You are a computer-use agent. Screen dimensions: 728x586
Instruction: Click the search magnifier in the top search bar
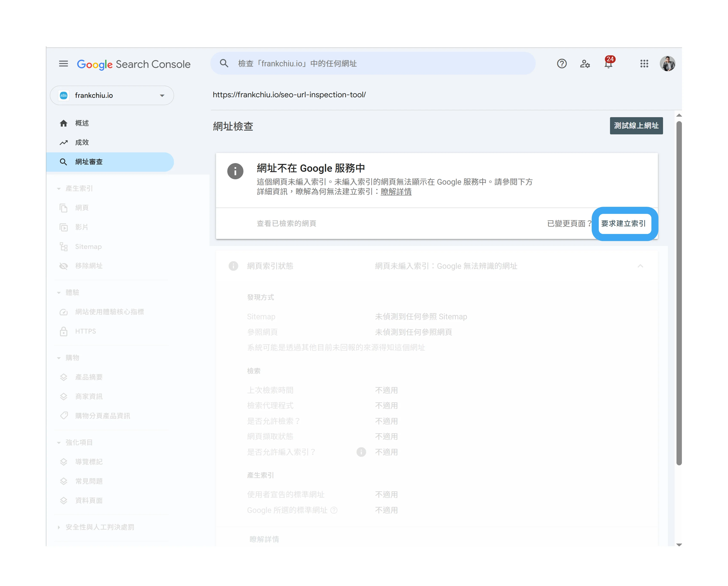click(x=224, y=64)
